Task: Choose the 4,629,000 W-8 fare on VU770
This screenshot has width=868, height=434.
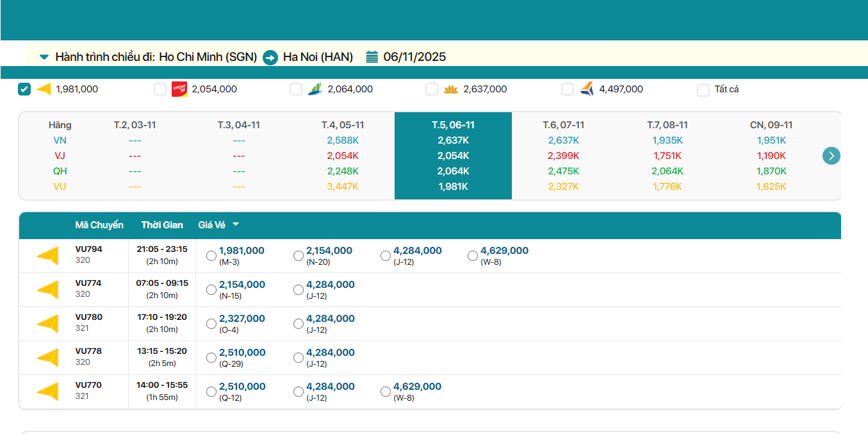Action: (386, 392)
